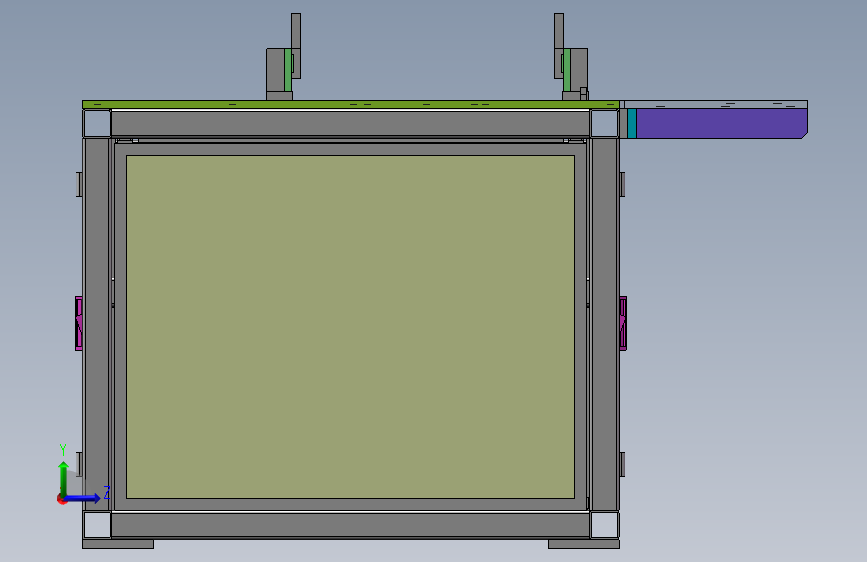Click the magenta latch on the left side
This screenshot has width=867, height=562.
point(79,324)
